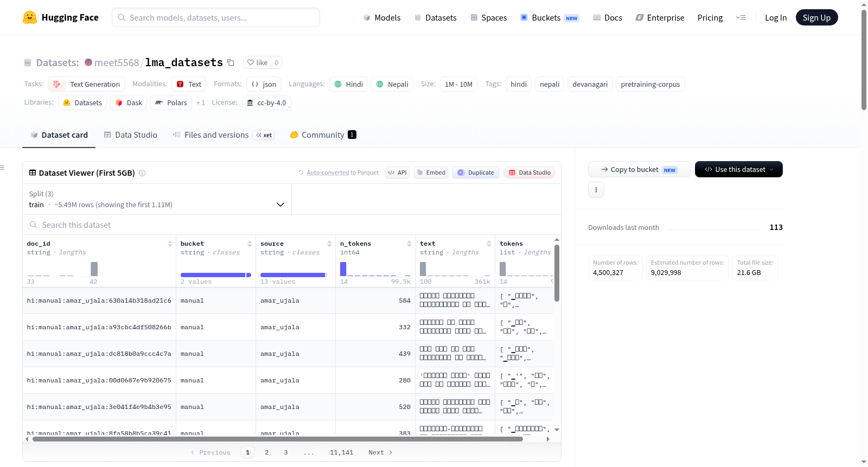Open Enterprise in the top navigation
Screen dimensions: 868x467
tap(660, 17)
